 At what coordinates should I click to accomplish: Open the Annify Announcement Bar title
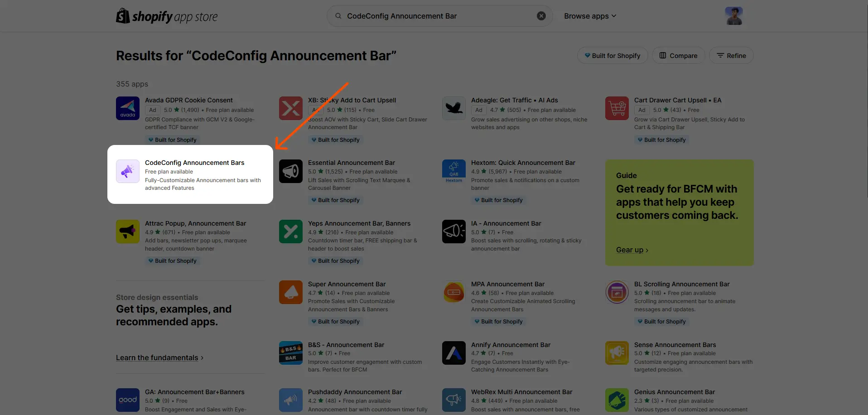(511, 345)
